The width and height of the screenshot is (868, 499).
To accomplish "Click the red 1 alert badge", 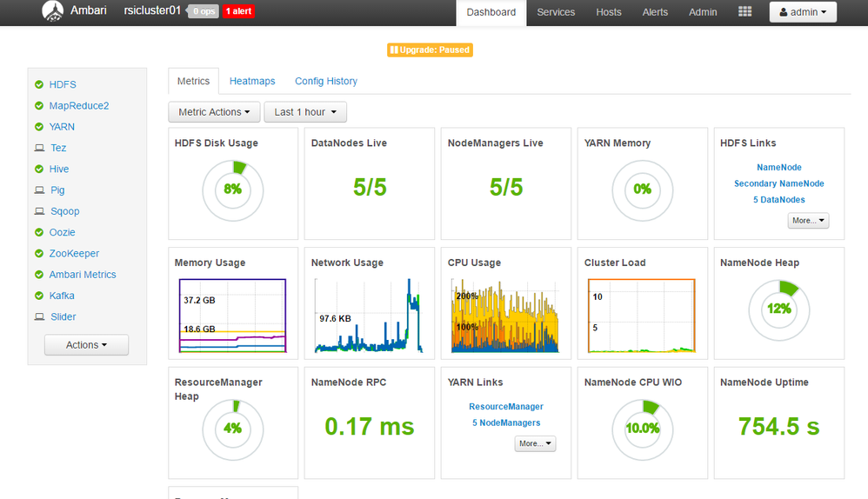I will click(239, 12).
